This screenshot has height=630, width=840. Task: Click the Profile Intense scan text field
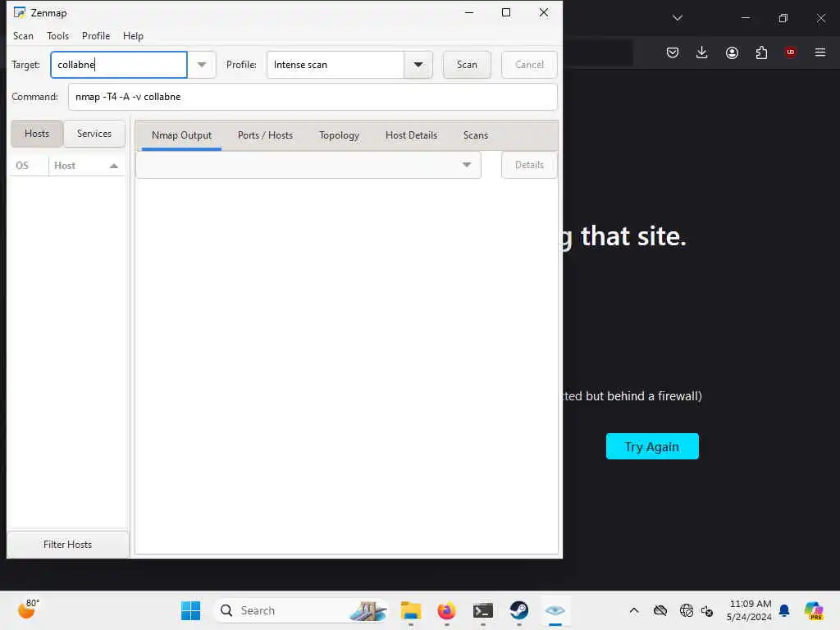(336, 65)
